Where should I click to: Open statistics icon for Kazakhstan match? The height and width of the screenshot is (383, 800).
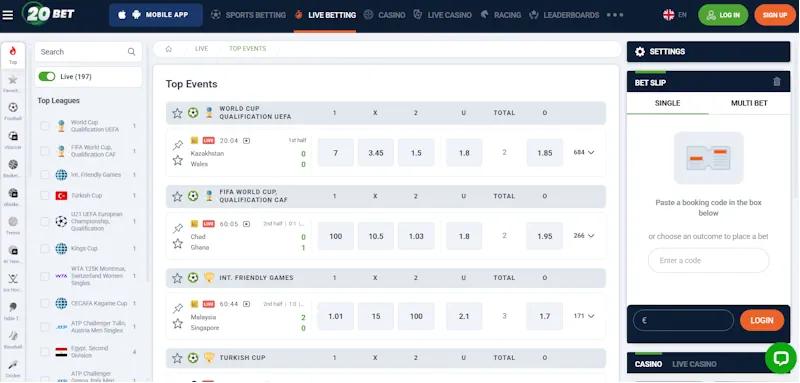[194, 140]
